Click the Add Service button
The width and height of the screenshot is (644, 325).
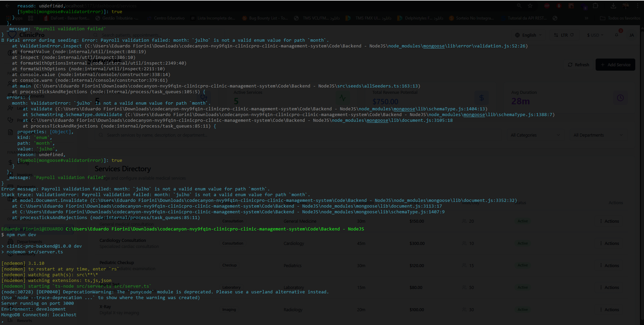[x=615, y=65]
